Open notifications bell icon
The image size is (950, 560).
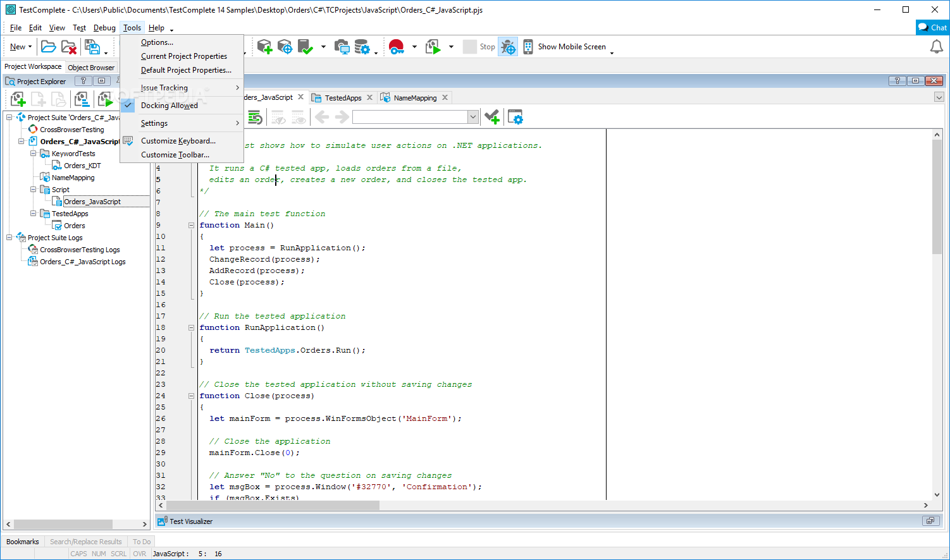click(x=936, y=47)
